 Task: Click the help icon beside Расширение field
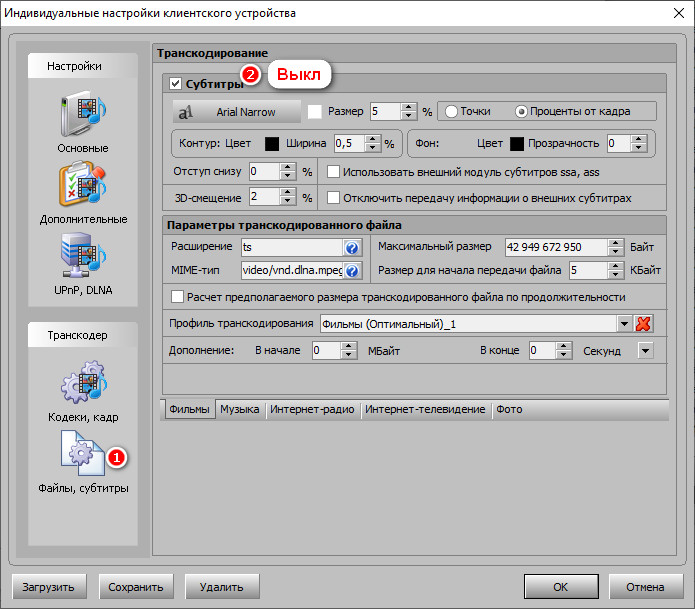pos(351,248)
